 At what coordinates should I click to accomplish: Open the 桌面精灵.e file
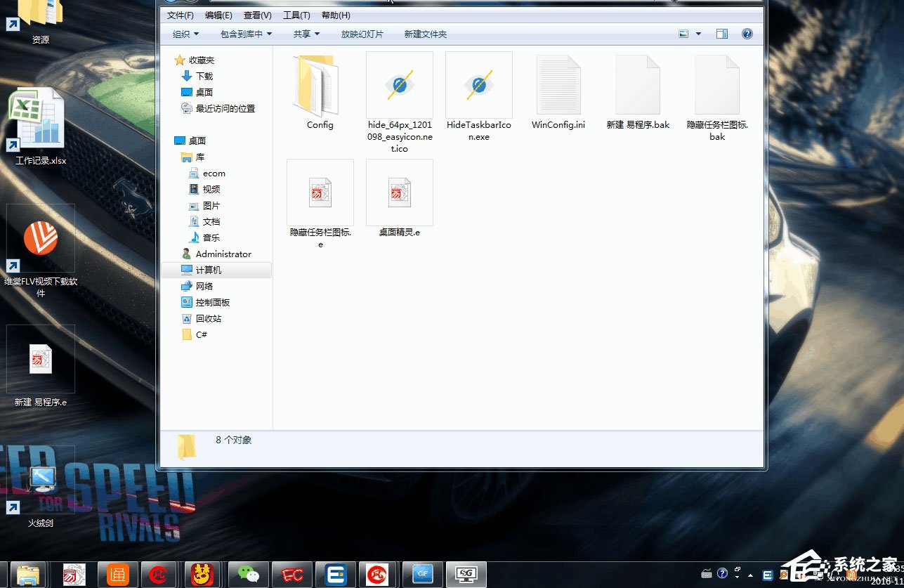coord(399,192)
